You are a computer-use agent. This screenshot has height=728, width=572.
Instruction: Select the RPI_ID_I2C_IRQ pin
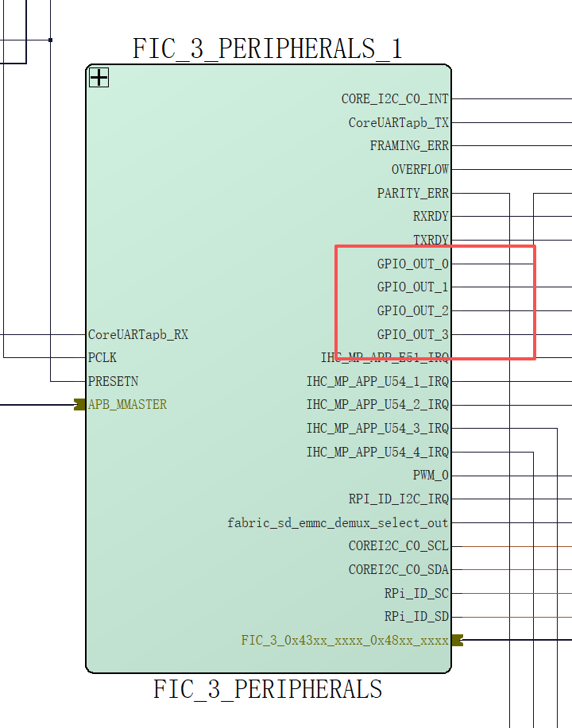(x=399, y=499)
